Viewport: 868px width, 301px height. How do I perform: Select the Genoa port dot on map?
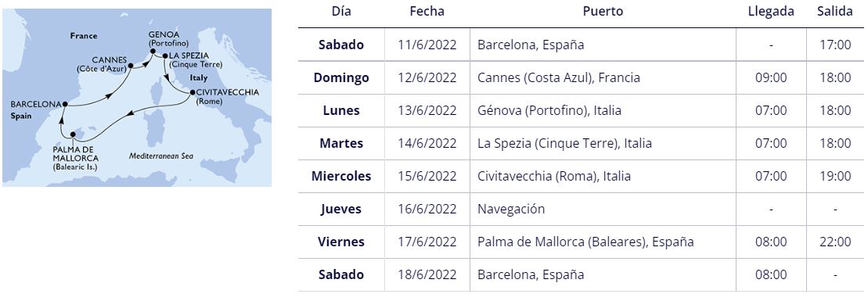pos(151,52)
